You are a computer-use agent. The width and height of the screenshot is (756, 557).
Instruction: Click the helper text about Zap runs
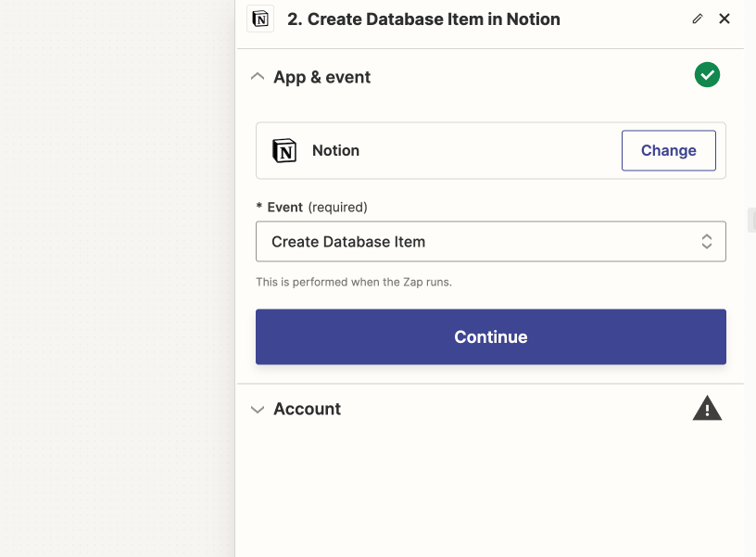click(x=353, y=282)
